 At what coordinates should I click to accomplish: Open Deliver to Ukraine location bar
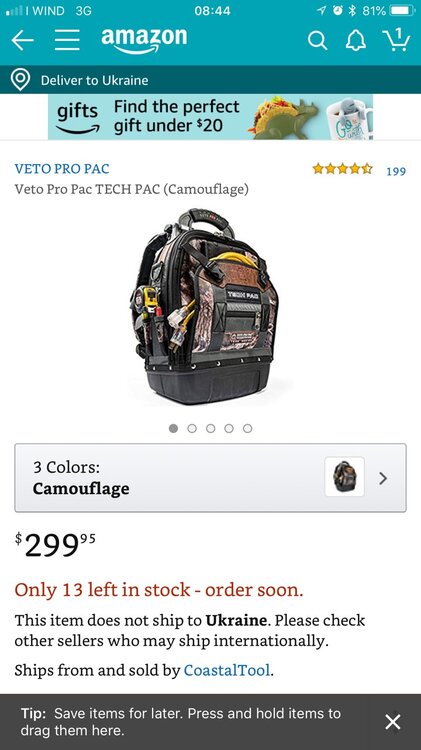[210, 80]
